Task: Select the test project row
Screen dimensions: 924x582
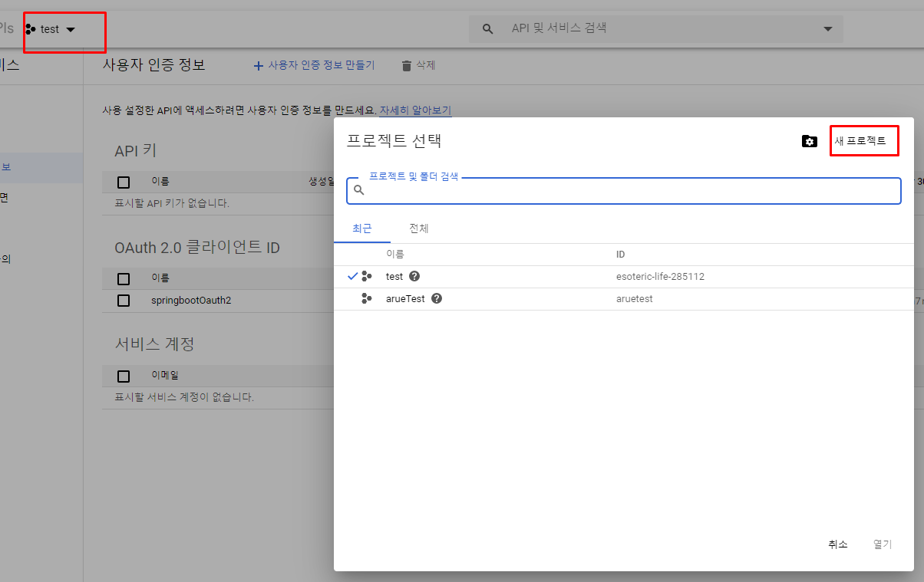Action: [623, 276]
